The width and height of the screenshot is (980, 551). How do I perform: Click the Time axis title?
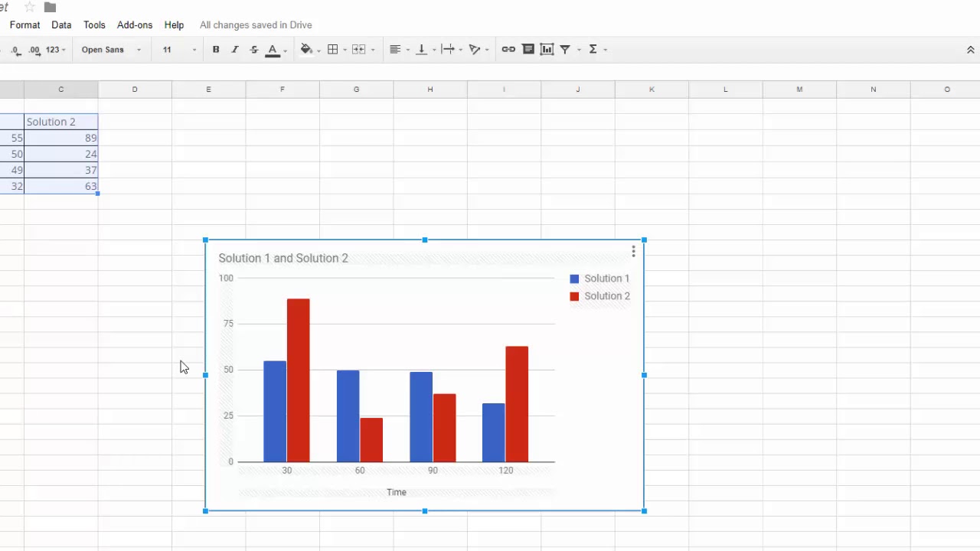pos(397,492)
